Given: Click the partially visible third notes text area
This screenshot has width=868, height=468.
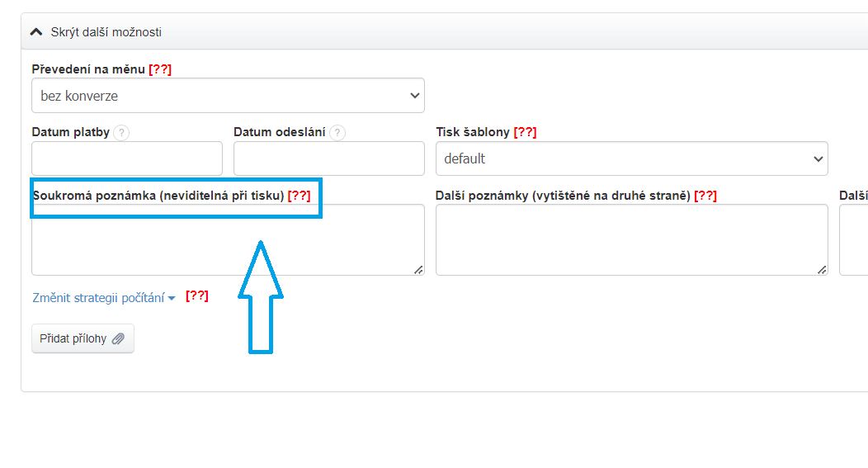Looking at the screenshot, I should 853,240.
